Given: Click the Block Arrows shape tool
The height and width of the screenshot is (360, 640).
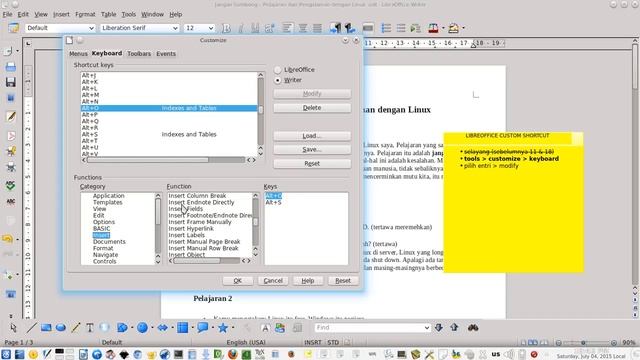Looking at the screenshot, I should [162, 327].
